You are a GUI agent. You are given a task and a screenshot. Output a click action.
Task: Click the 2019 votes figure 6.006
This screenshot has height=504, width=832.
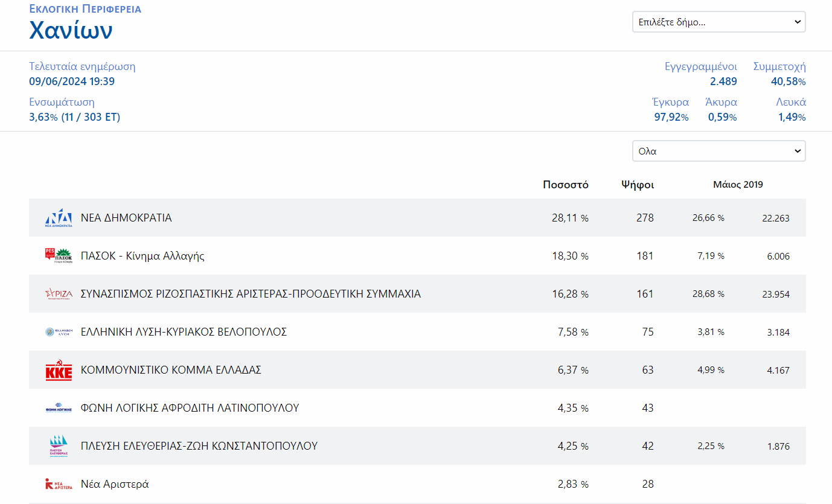tap(778, 257)
